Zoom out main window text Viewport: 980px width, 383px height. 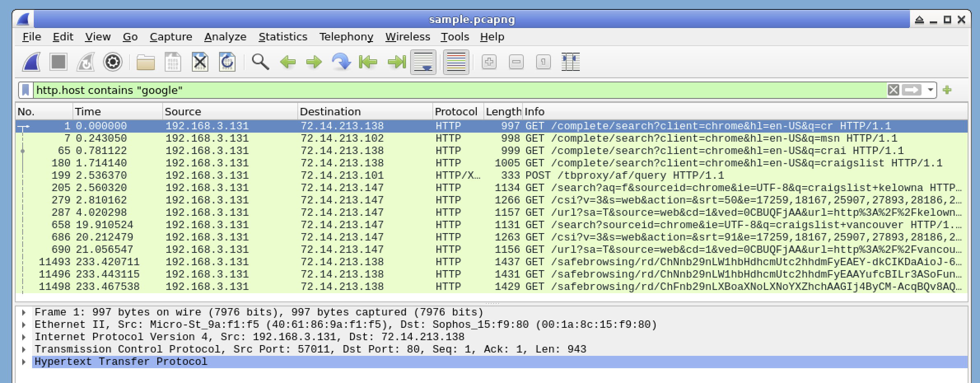point(516,62)
